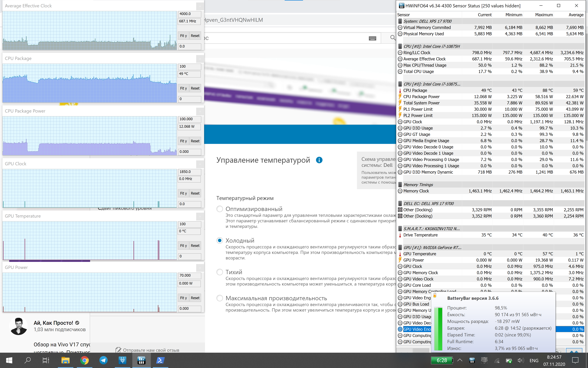Click the search magnifier in Dell app
Image resolution: width=588 pixels, height=368 pixels.
[393, 38]
